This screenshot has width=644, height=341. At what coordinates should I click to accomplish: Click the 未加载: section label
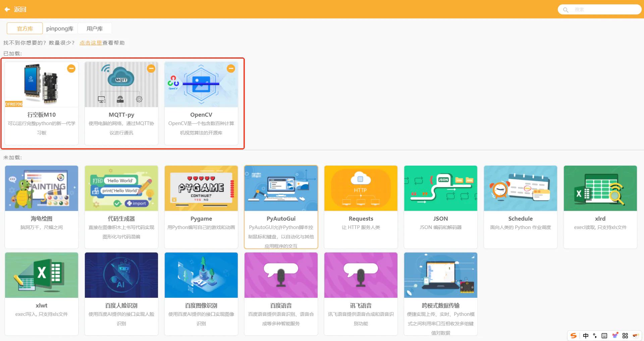[x=13, y=158]
